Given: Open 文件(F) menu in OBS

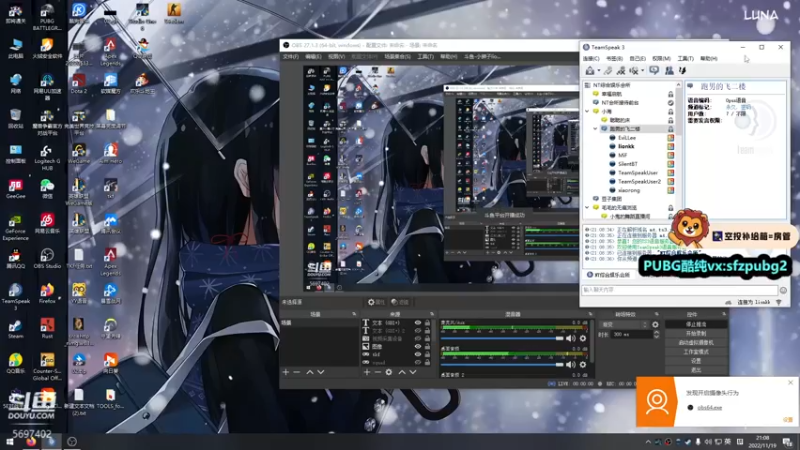Looking at the screenshot, I should (x=290, y=57).
